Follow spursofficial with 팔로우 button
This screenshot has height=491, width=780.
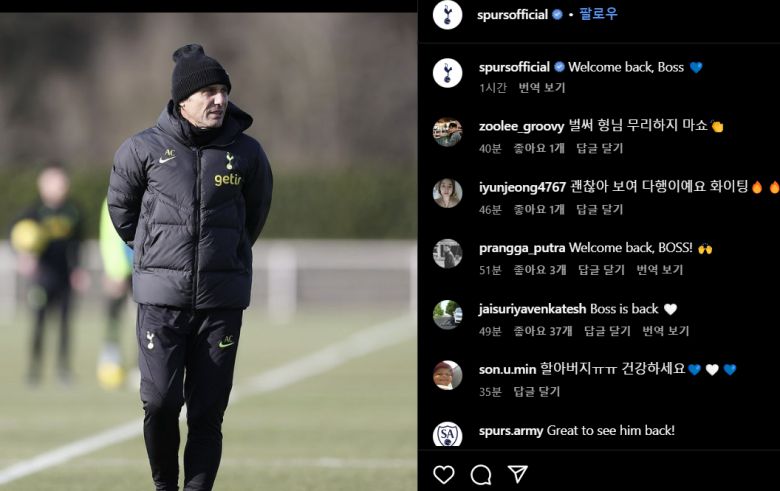[598, 14]
